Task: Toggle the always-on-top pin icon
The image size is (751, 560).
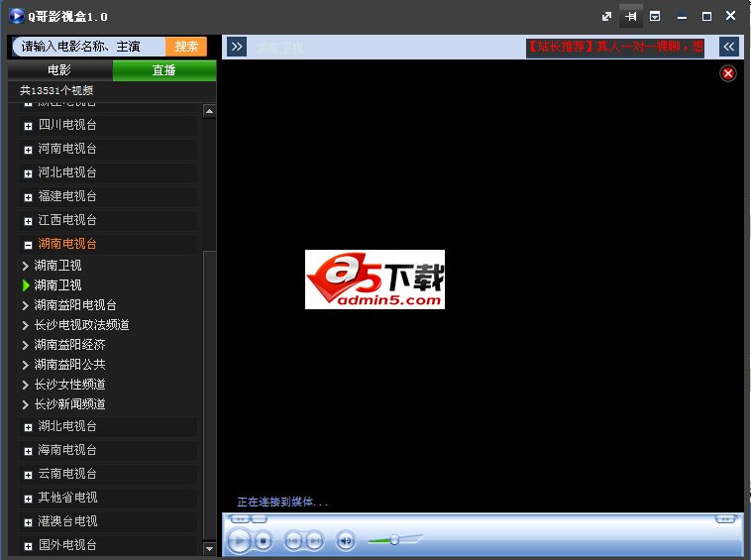Action: tap(630, 17)
